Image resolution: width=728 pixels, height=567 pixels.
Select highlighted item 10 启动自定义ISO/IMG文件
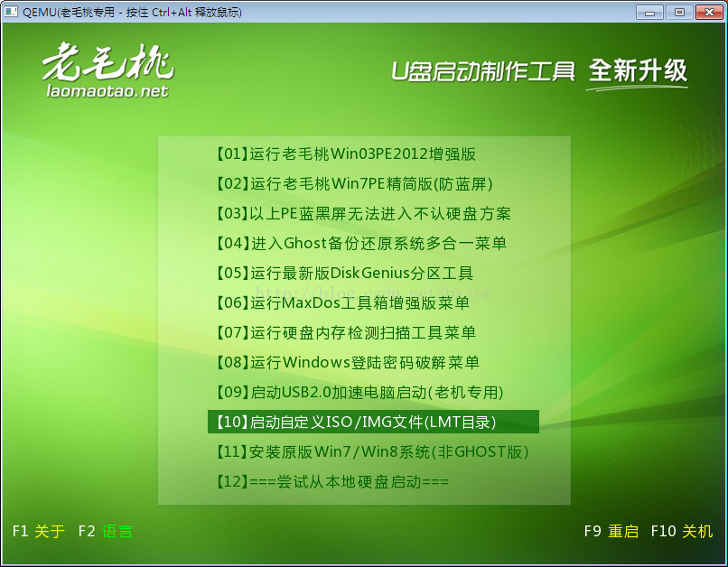[x=373, y=422]
